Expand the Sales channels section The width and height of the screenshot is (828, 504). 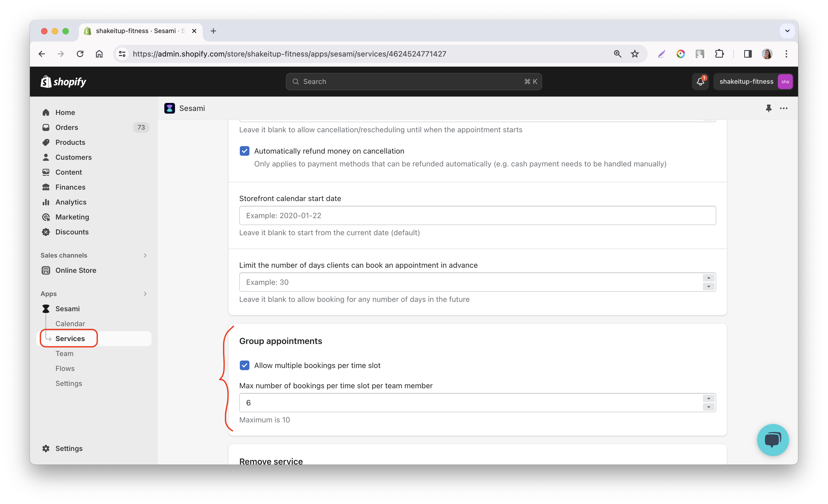coord(145,255)
